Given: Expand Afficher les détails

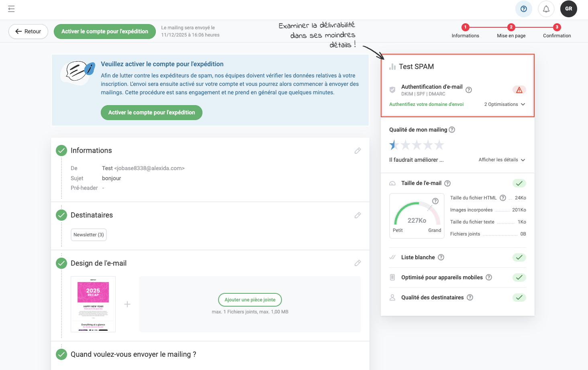Looking at the screenshot, I should 502,160.
